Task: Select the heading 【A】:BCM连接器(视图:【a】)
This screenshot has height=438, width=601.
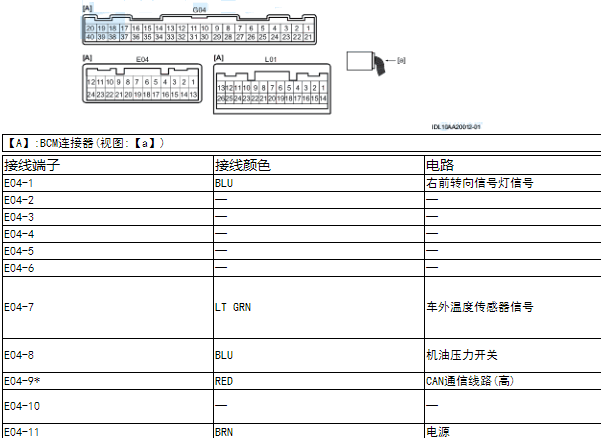Action: (x=85, y=143)
